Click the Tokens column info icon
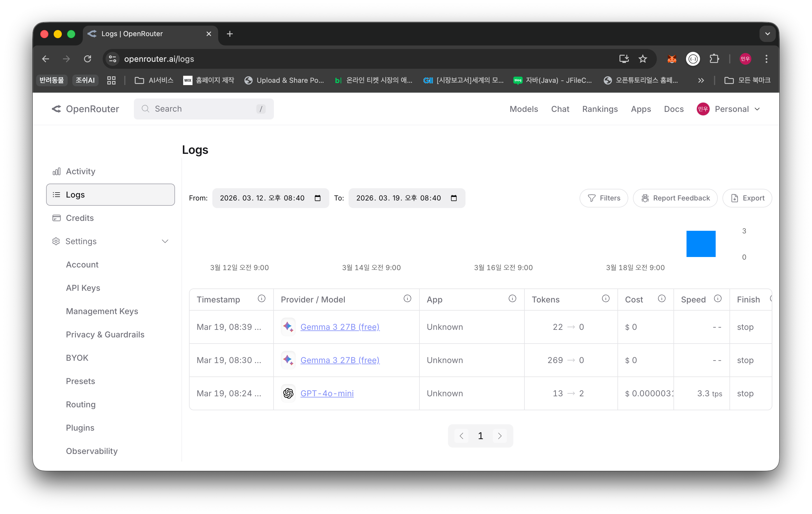This screenshot has height=514, width=812. coord(605,298)
